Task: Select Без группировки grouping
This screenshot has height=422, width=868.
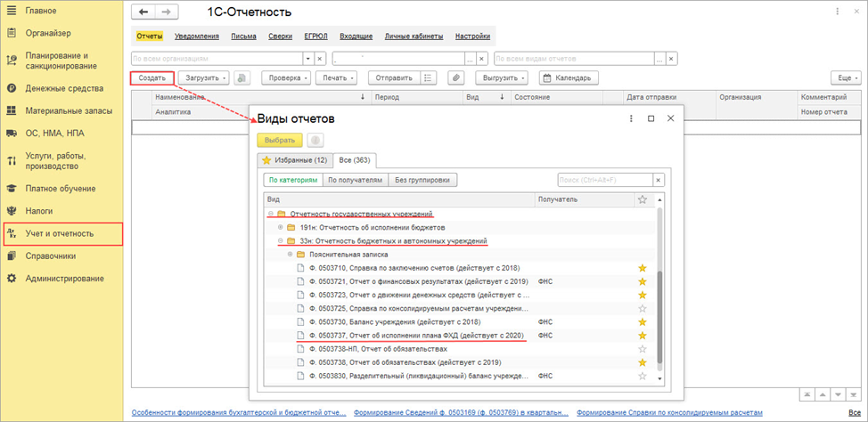Action: 423,181
